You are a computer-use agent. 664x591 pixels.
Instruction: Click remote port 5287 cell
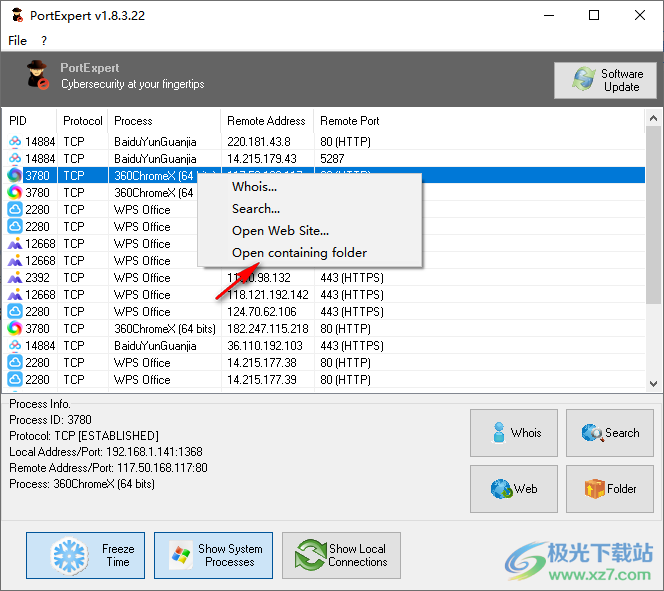(x=332, y=159)
